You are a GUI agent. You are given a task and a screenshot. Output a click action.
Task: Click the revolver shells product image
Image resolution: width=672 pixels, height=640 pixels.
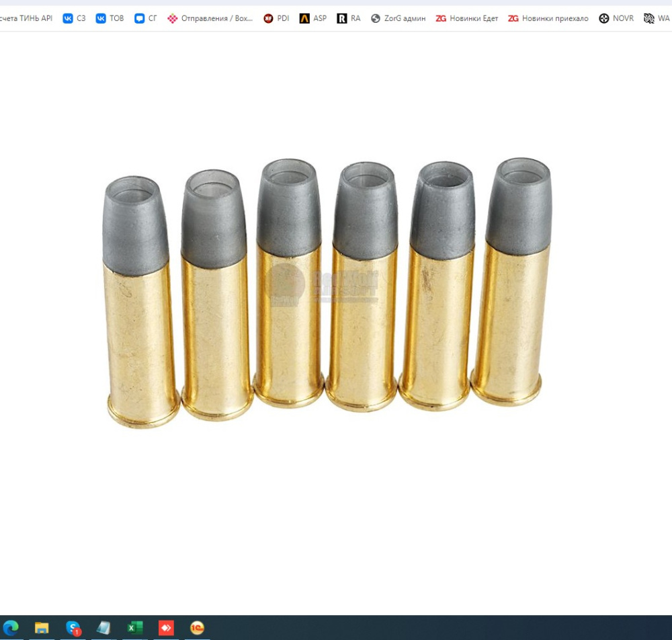[x=327, y=292]
